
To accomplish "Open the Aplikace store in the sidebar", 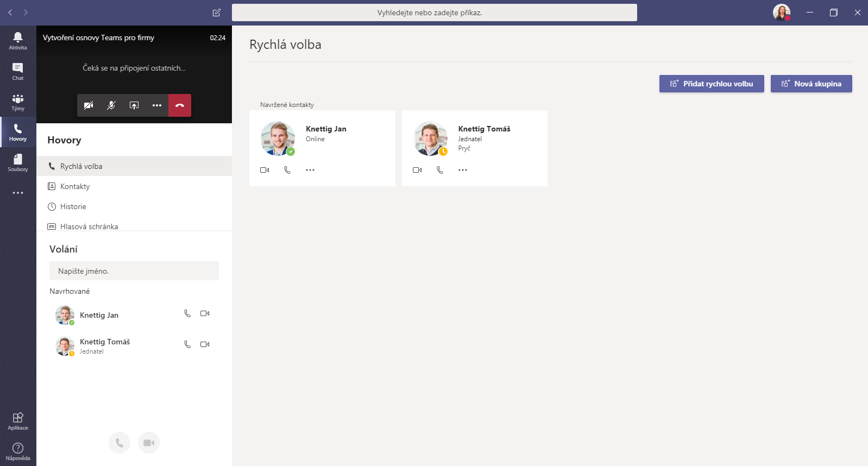I will [x=18, y=421].
